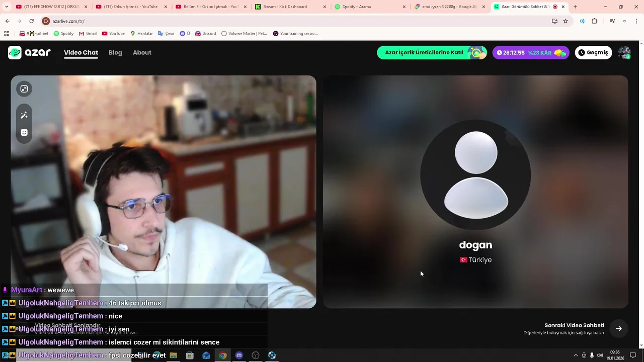Open the magic wand effects tool
This screenshot has width=644, height=362.
24,115
